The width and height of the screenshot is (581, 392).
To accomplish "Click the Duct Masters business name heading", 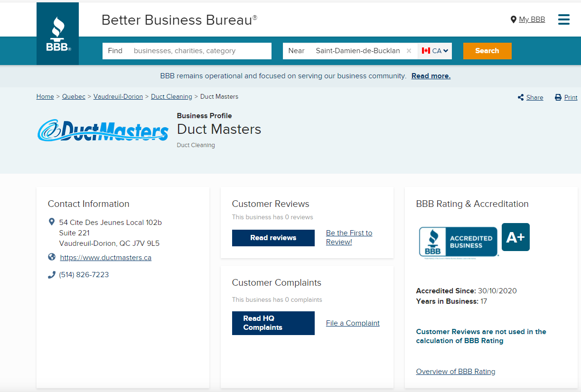I will coord(219,129).
